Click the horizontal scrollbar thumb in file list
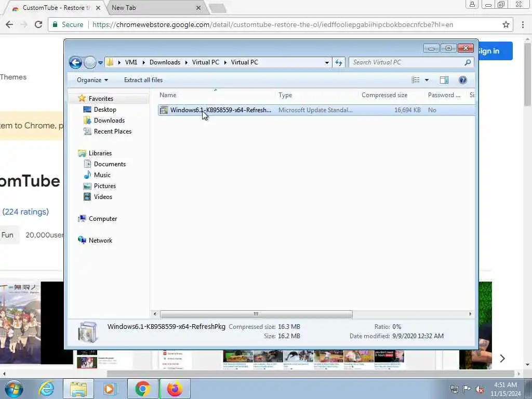This screenshot has height=399, width=532. click(x=256, y=314)
